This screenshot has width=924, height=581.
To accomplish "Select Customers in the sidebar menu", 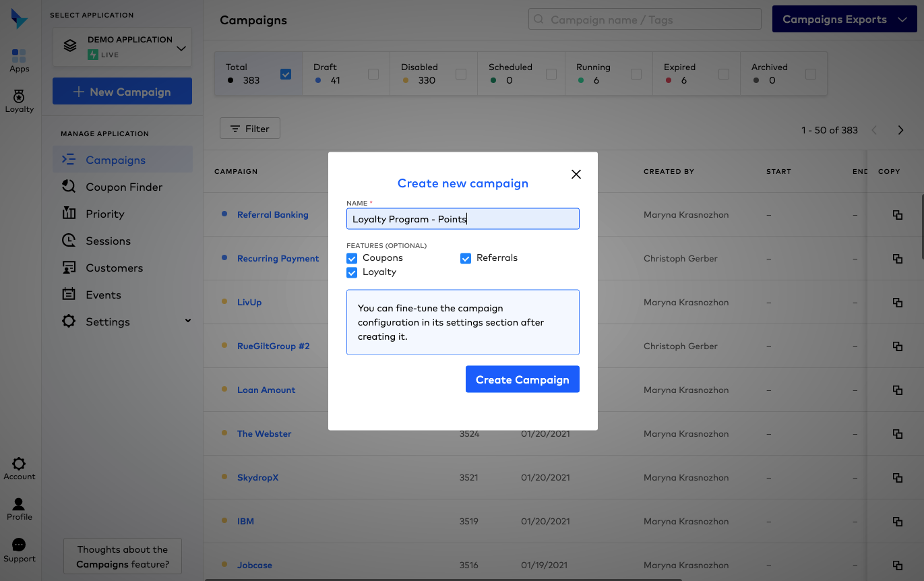I will point(114,268).
